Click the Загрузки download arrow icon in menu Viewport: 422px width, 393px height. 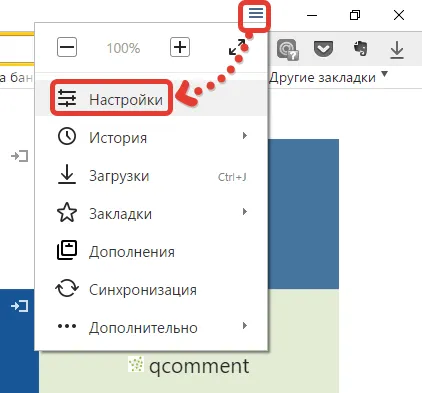point(67,174)
